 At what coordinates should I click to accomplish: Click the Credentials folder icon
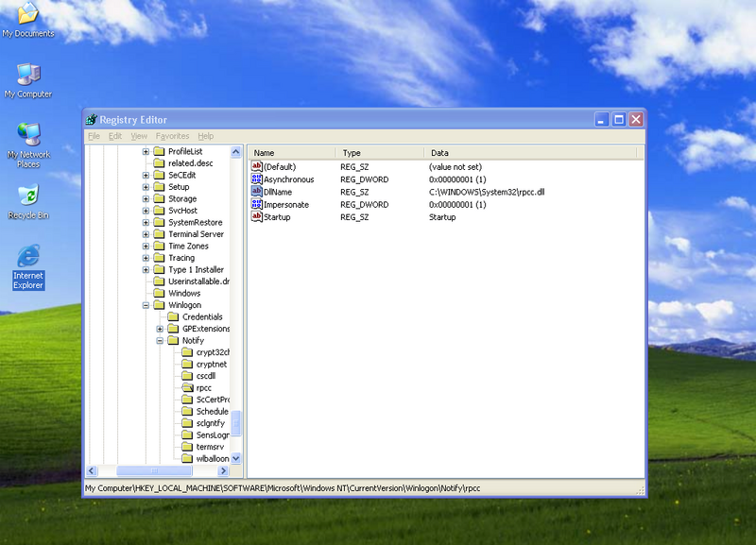pyautogui.click(x=173, y=316)
